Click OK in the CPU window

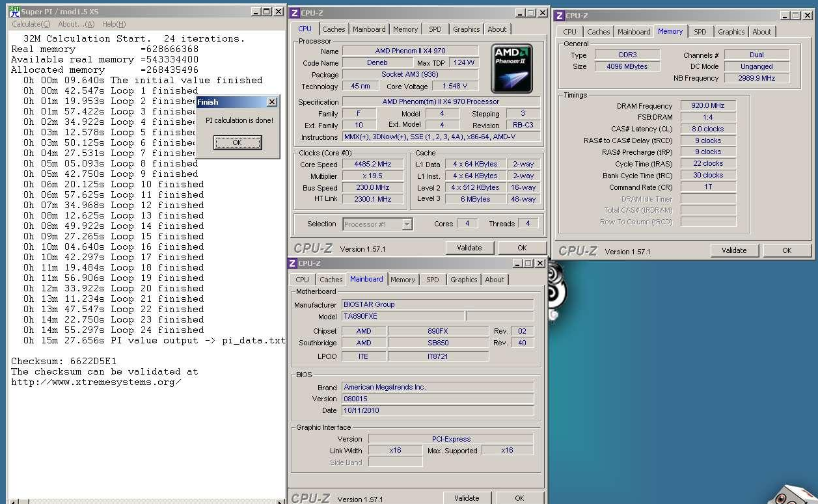(522, 248)
